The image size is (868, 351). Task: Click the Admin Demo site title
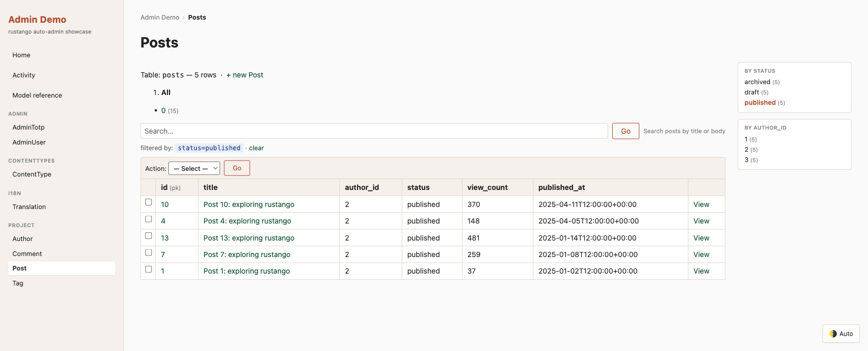37,20
